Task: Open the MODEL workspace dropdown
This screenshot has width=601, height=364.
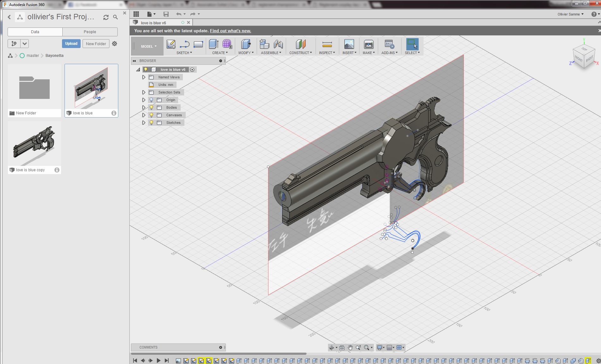Action: (x=149, y=46)
